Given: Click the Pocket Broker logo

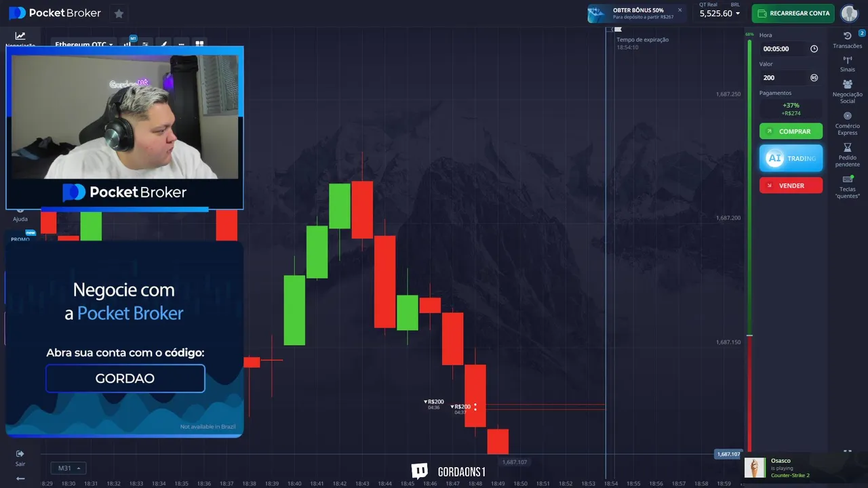Looking at the screenshot, I should [x=55, y=13].
